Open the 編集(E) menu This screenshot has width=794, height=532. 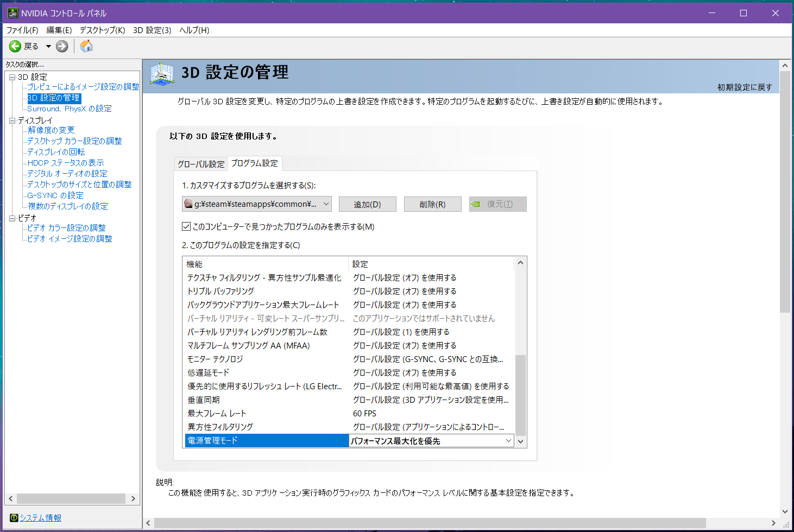pyautogui.click(x=59, y=30)
